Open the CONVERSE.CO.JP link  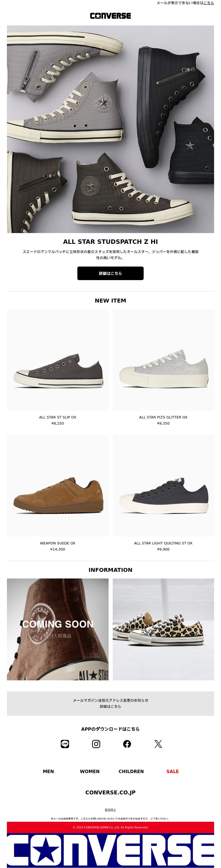pos(110,792)
